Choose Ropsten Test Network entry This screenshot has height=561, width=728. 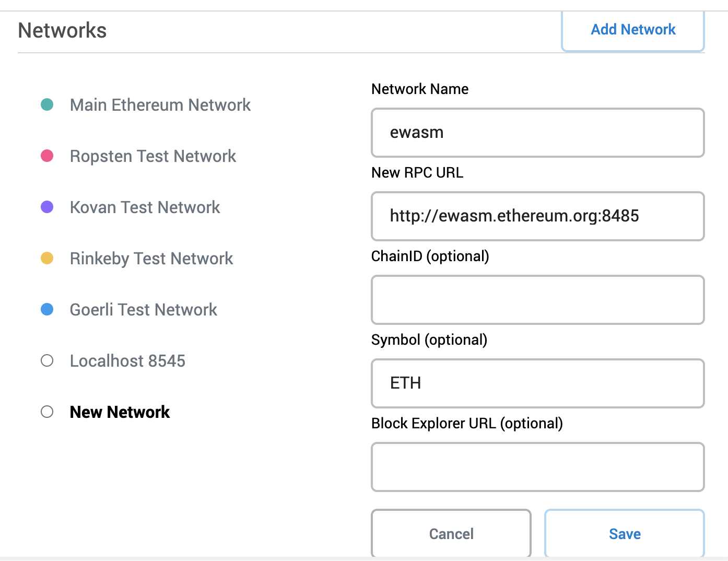(152, 156)
